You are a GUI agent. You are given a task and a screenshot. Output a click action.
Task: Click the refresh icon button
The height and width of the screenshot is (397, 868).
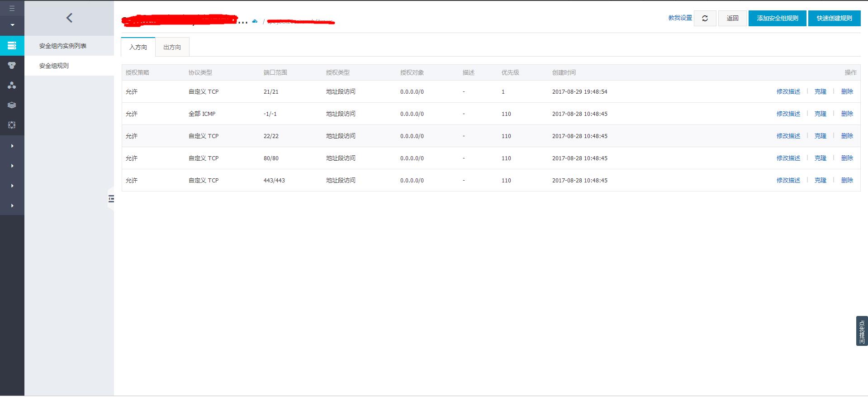[705, 18]
